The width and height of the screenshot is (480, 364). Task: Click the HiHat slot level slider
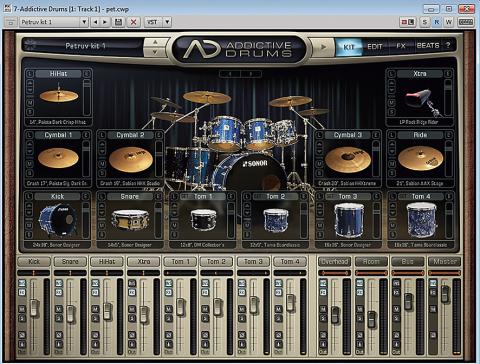pos(87,98)
